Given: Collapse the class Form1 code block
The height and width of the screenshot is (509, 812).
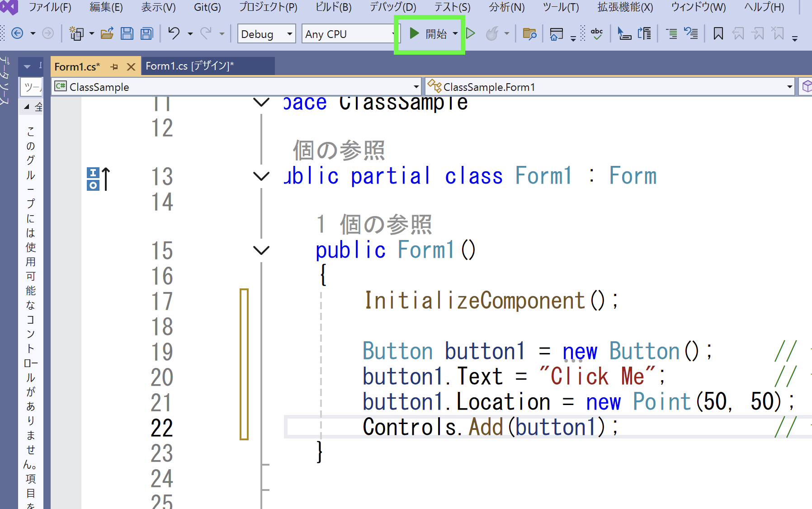Looking at the screenshot, I should pyautogui.click(x=261, y=176).
